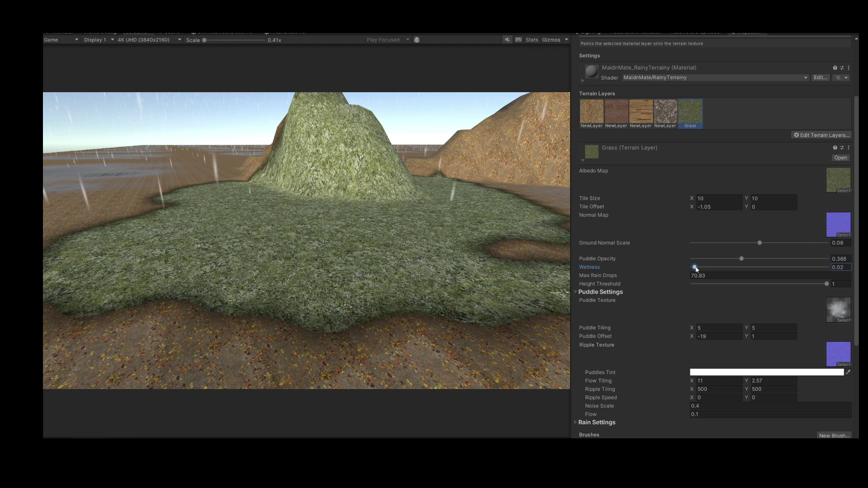Click the material preview sphere icon

591,71
